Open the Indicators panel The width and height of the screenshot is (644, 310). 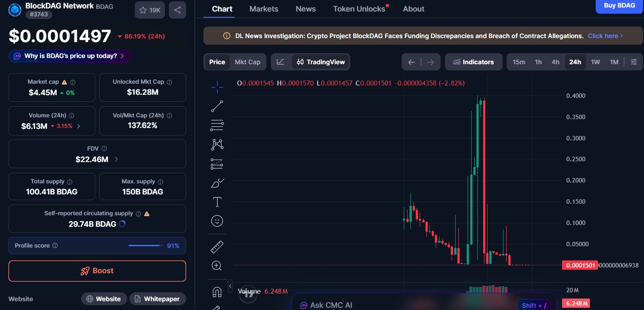pyautogui.click(x=473, y=62)
